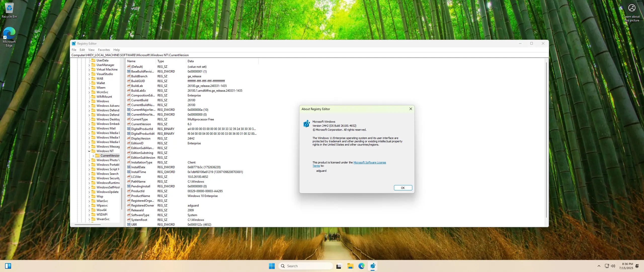
Task: Click the ProductName value entry
Action: (x=140, y=196)
